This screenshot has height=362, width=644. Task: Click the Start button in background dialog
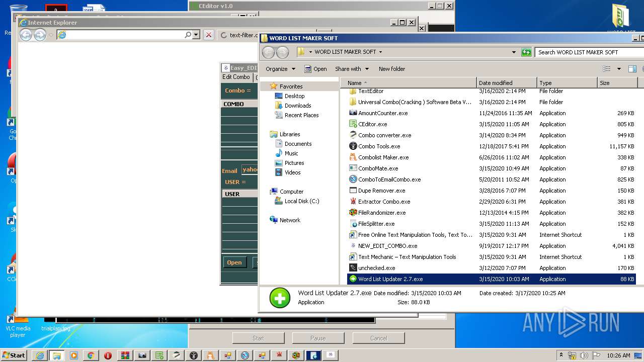258,338
